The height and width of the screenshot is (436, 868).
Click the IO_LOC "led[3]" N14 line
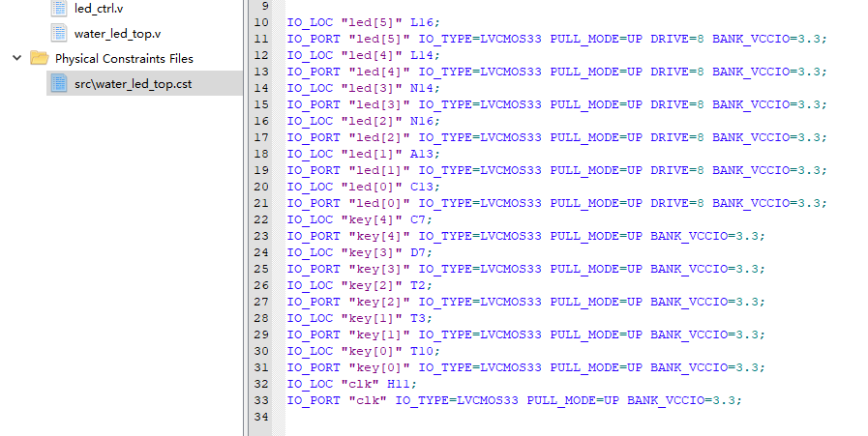click(363, 88)
